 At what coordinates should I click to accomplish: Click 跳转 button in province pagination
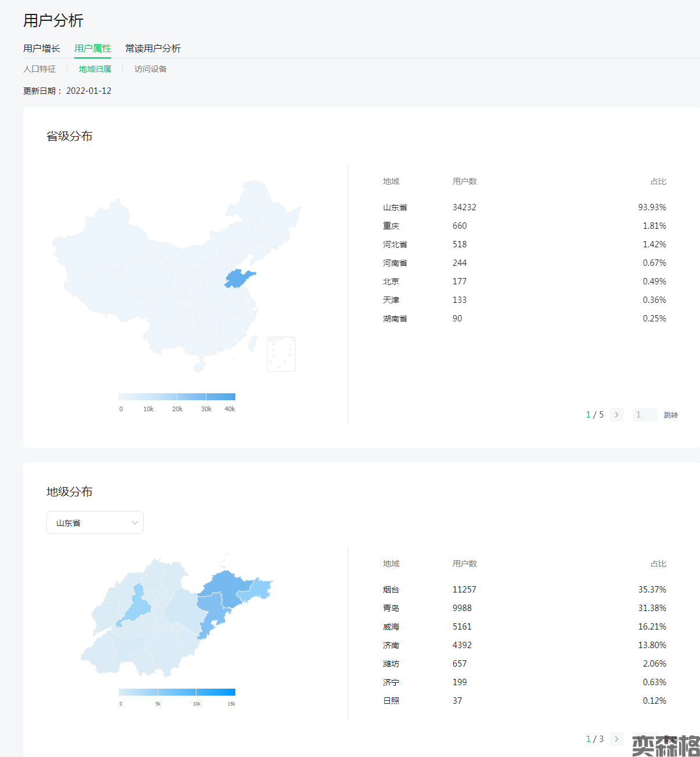click(670, 415)
